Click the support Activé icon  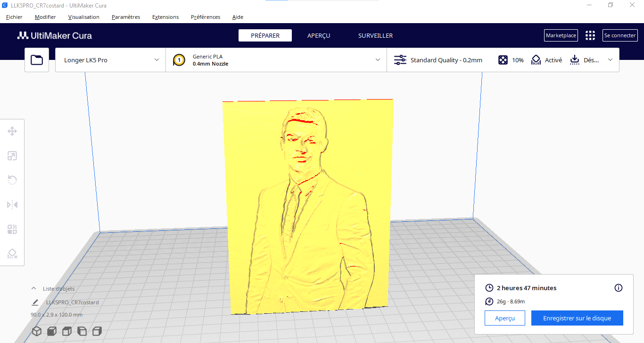[536, 60]
